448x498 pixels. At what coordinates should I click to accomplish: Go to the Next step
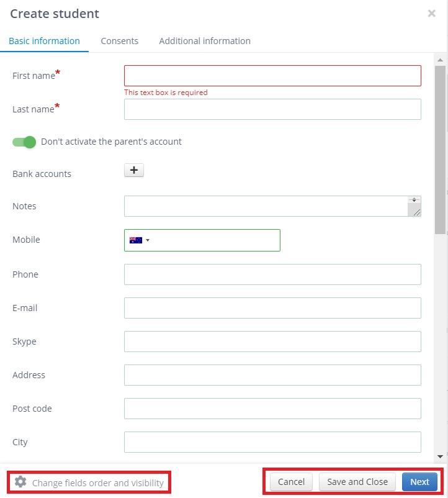tap(419, 482)
